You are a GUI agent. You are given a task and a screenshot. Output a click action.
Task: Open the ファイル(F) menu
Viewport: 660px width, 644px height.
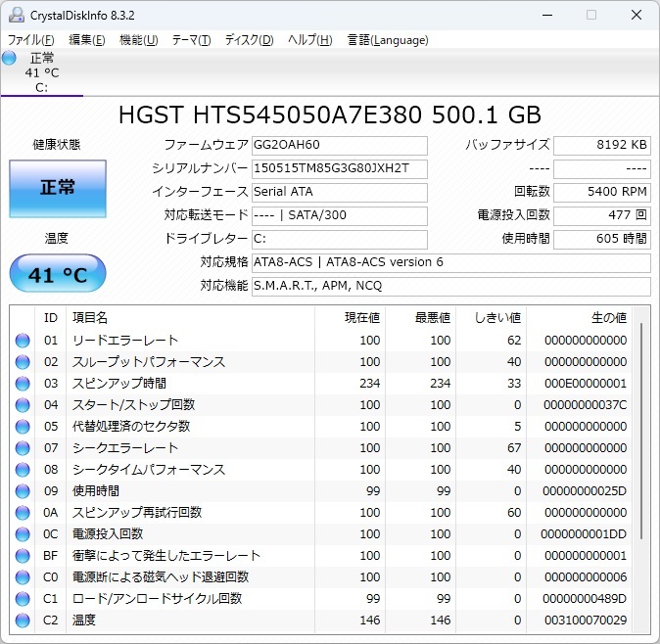point(31,40)
